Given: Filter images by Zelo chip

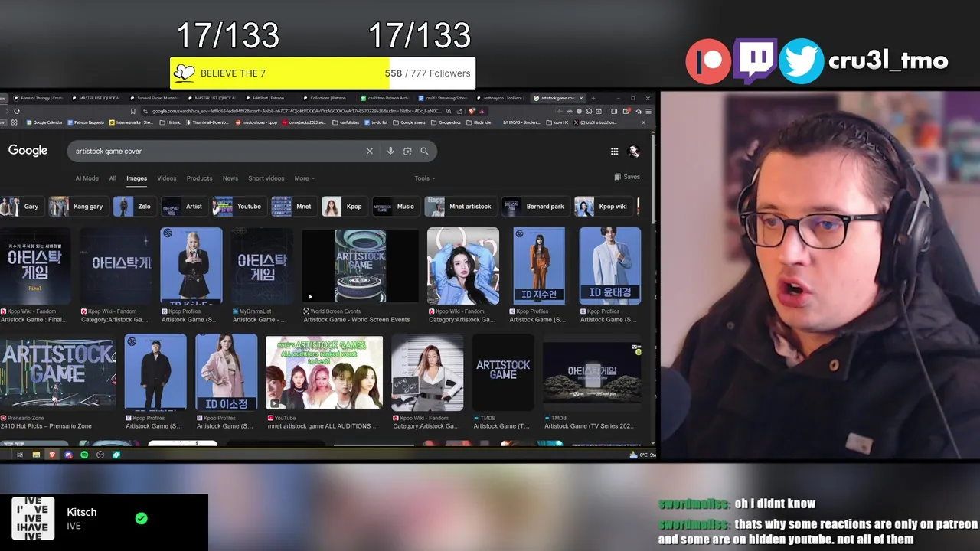Looking at the screenshot, I should (x=135, y=207).
